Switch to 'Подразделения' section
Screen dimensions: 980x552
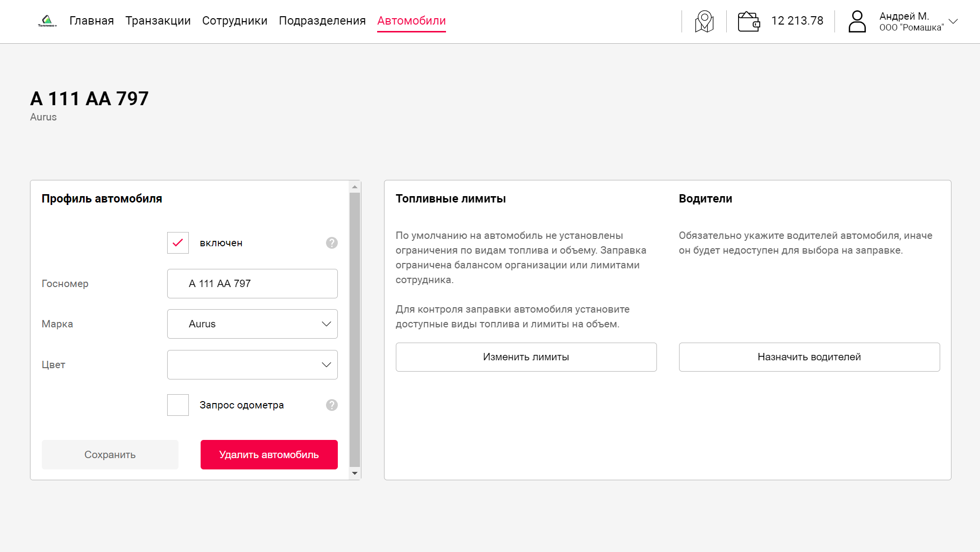click(x=322, y=21)
